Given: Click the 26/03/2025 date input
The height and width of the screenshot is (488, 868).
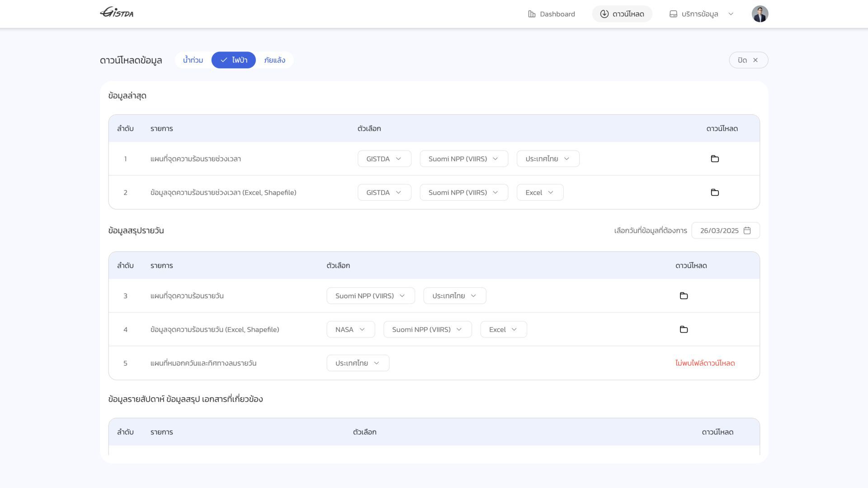Looking at the screenshot, I should (719, 230).
